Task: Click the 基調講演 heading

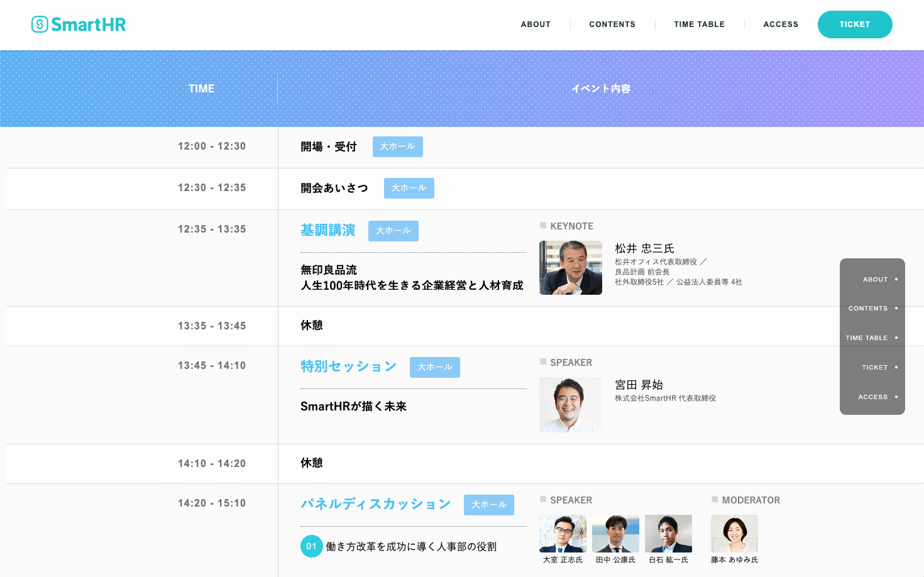Action: tap(328, 230)
